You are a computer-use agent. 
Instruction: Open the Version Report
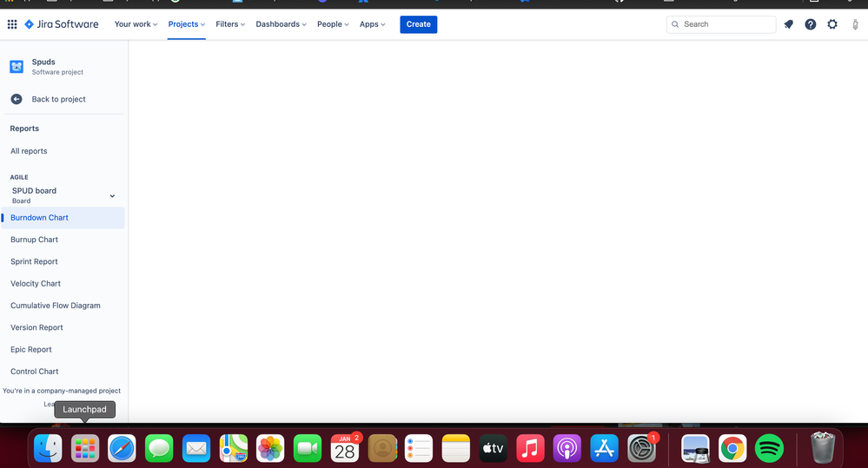pos(36,327)
